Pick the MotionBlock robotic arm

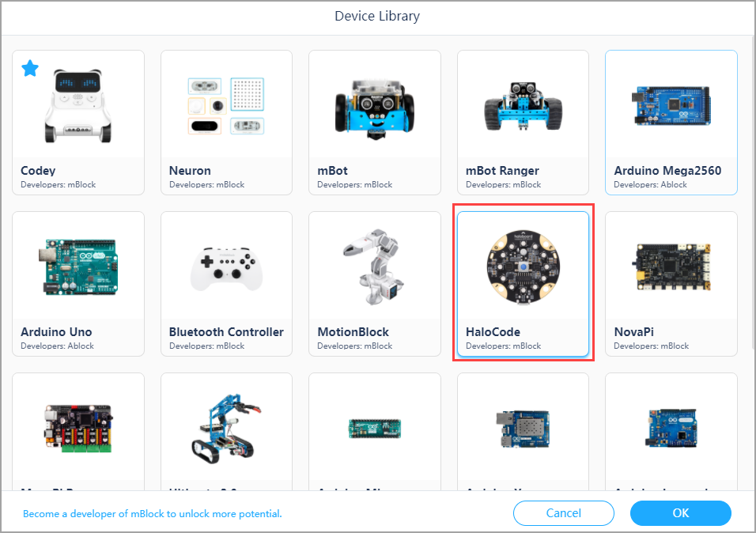(375, 284)
